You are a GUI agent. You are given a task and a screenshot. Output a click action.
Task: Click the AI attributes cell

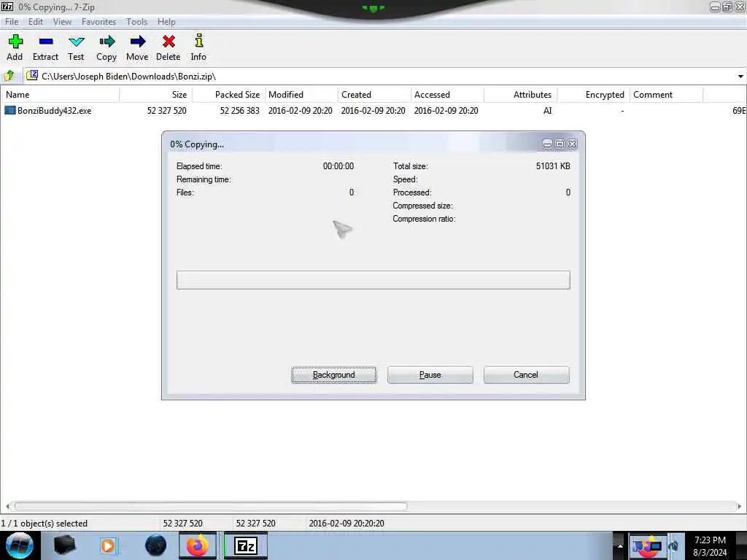547,111
